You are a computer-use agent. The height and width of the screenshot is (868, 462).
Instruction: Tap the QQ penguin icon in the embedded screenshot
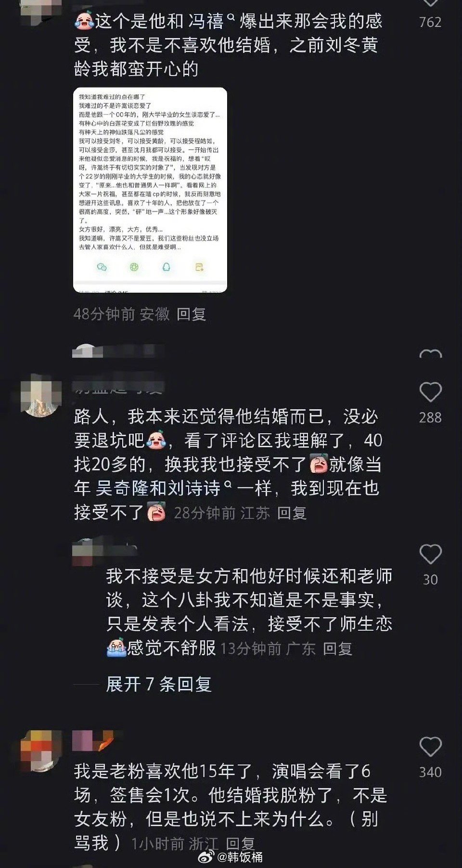click(x=166, y=267)
